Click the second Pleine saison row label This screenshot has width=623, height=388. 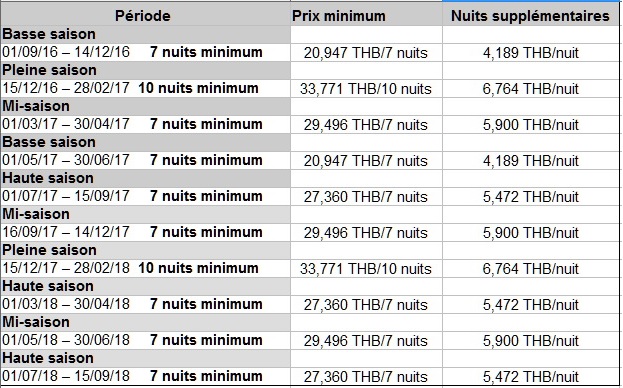coord(49,250)
